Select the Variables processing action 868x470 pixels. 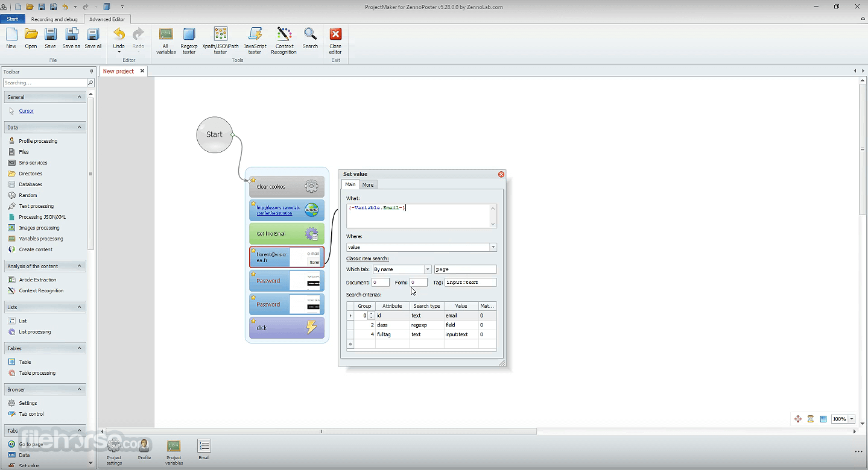coord(40,239)
